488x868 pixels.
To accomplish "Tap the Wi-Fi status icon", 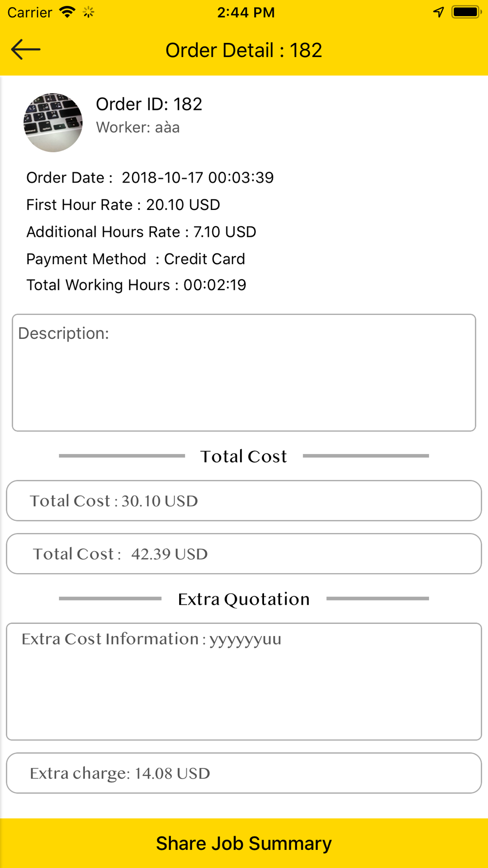I will click(67, 12).
